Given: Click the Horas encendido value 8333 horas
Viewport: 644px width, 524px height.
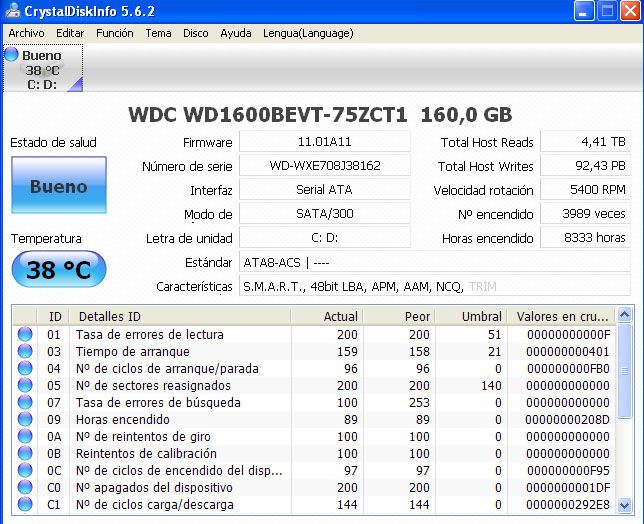Looking at the screenshot, I should click(585, 237).
